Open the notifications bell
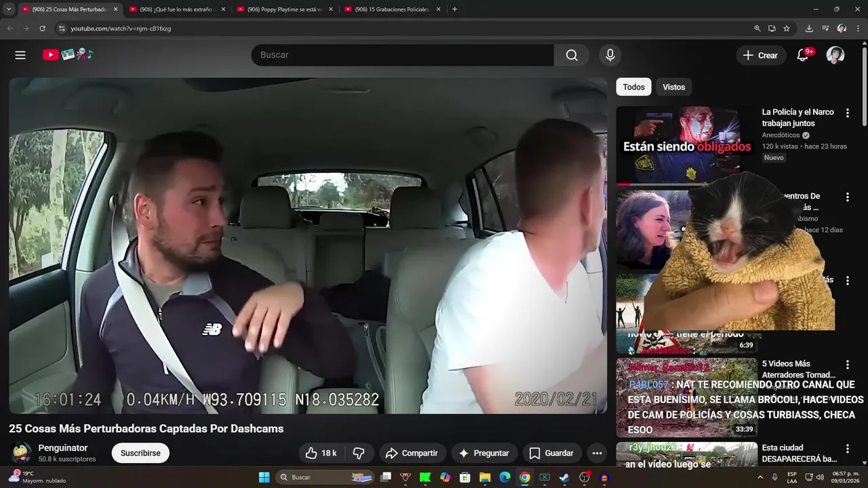Image resolution: width=868 pixels, height=488 pixels. (802, 55)
